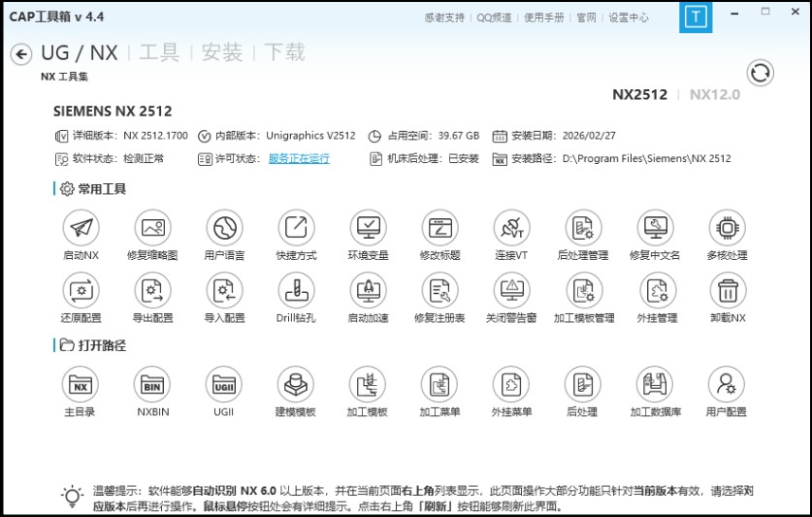Open the 加工数据库 folder path

click(x=655, y=385)
